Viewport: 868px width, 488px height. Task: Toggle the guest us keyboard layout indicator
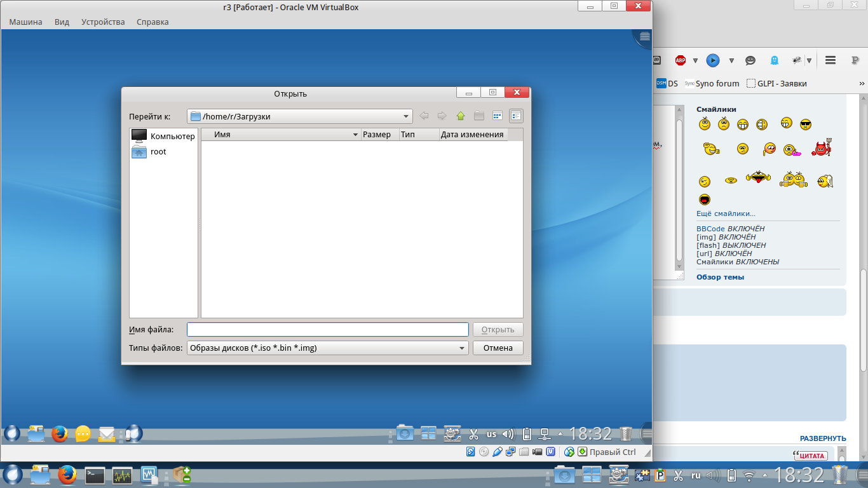click(x=491, y=435)
